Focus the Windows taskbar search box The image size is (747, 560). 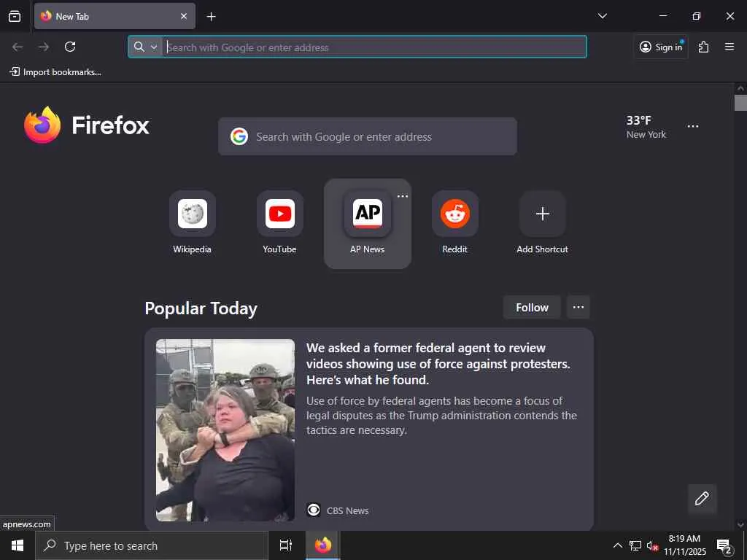[x=152, y=545]
